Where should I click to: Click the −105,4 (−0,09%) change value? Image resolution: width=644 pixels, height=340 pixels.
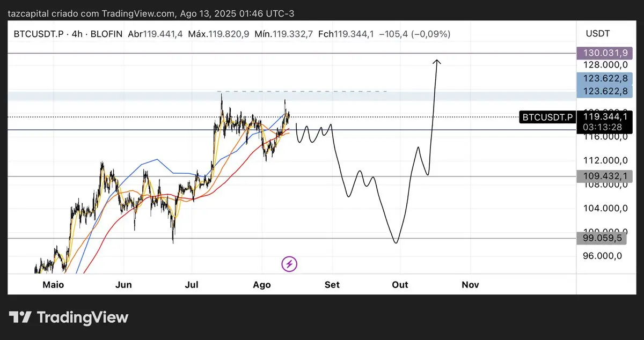pos(414,34)
